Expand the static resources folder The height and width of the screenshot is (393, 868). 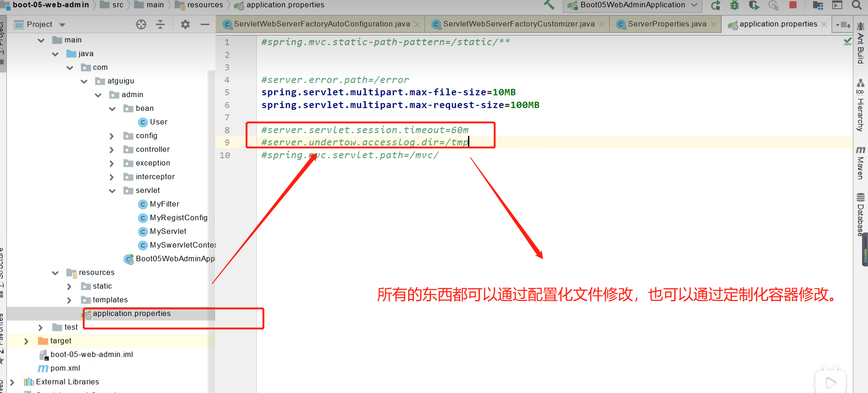click(69, 286)
